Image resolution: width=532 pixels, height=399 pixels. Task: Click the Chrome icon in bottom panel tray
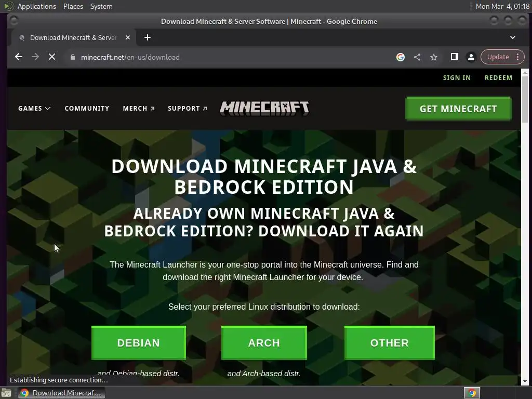point(472,393)
